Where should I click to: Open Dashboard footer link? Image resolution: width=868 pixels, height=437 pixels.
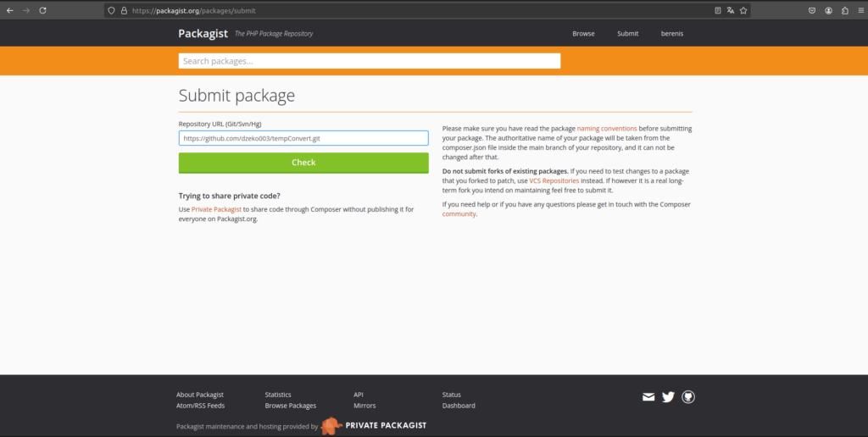tap(459, 406)
